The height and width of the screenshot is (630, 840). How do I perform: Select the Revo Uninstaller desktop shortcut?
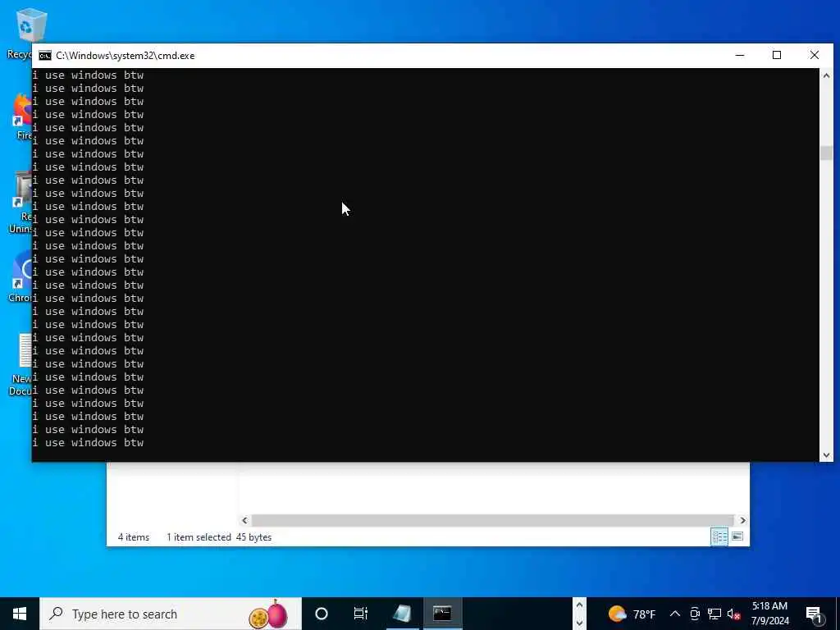coord(21,203)
